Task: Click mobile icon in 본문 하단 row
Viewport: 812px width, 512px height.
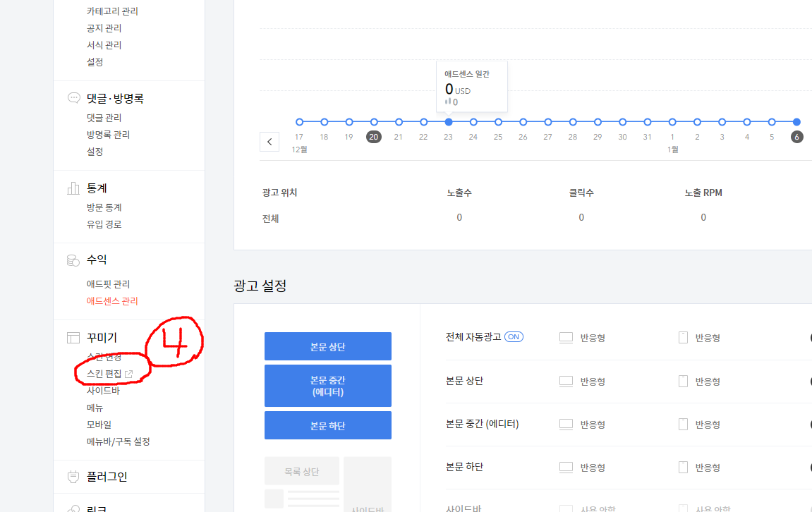Action: coord(683,467)
